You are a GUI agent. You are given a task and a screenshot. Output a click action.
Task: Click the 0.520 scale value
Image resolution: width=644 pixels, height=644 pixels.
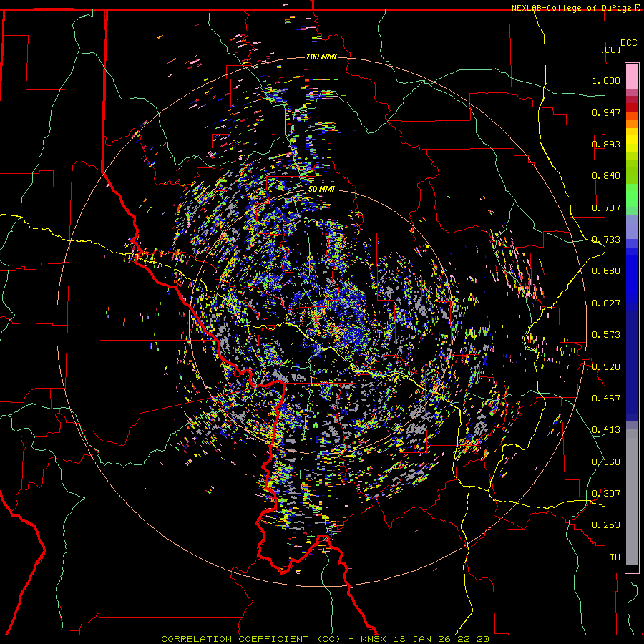[x=606, y=367]
